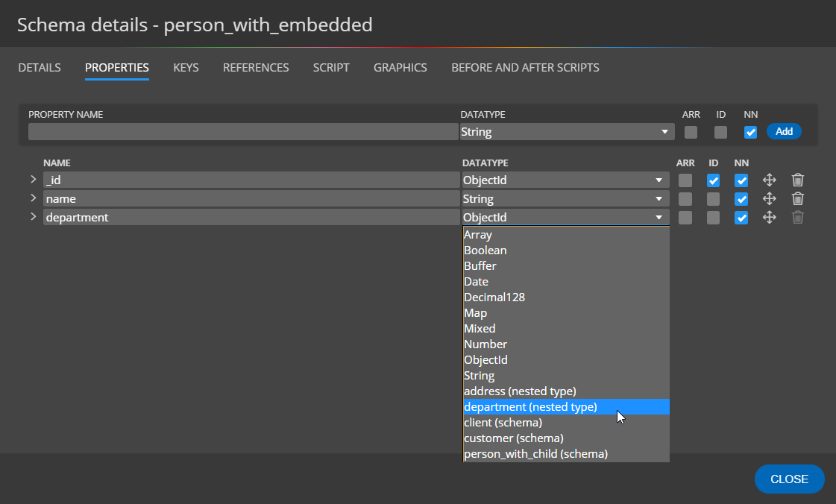The width and height of the screenshot is (836, 504).
Task: Toggle ID checkbox for new property
Action: tap(720, 132)
